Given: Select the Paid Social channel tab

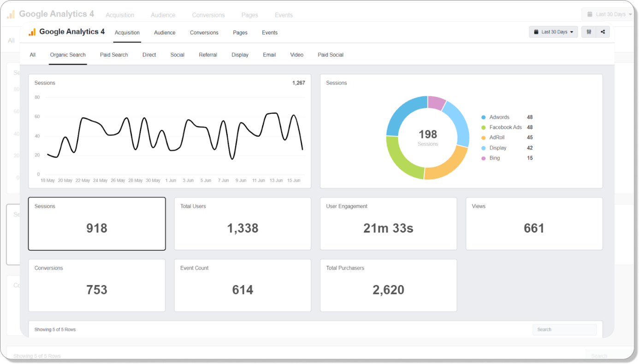Looking at the screenshot, I should [x=331, y=55].
